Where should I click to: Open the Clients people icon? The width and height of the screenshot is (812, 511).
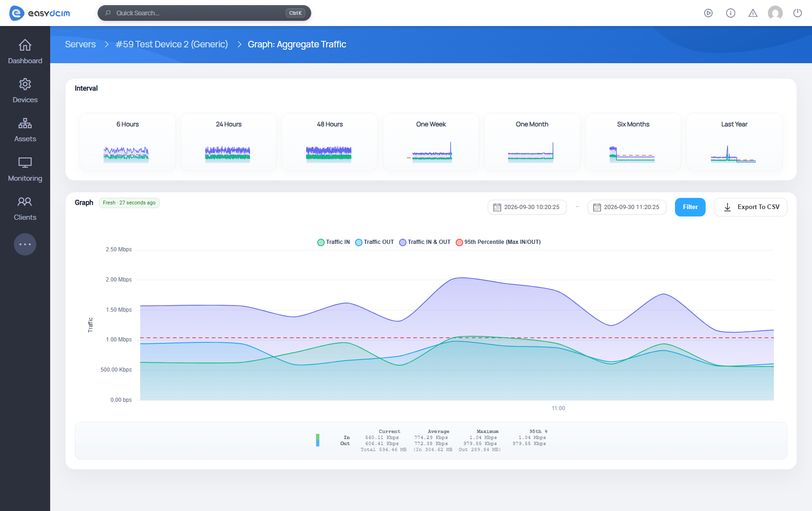tap(25, 202)
